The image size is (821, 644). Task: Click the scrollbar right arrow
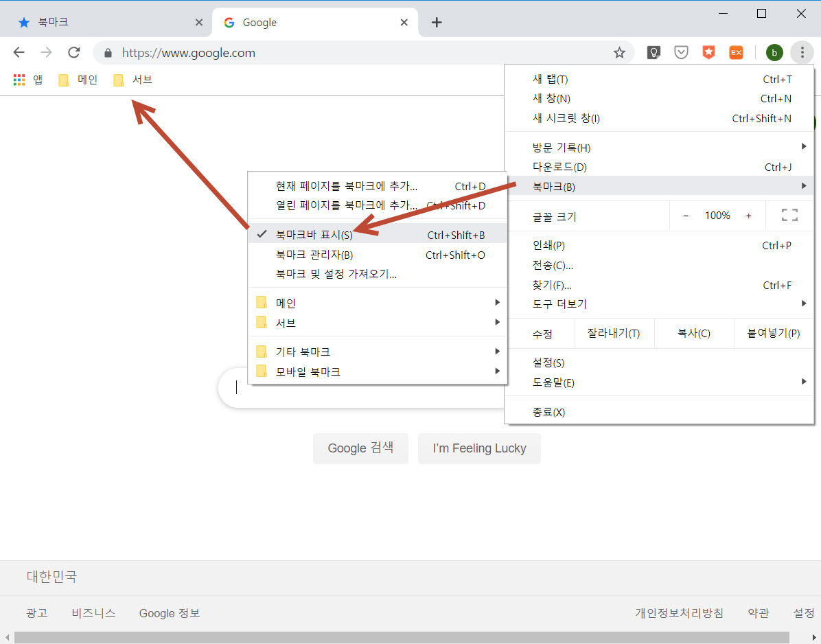(x=814, y=637)
